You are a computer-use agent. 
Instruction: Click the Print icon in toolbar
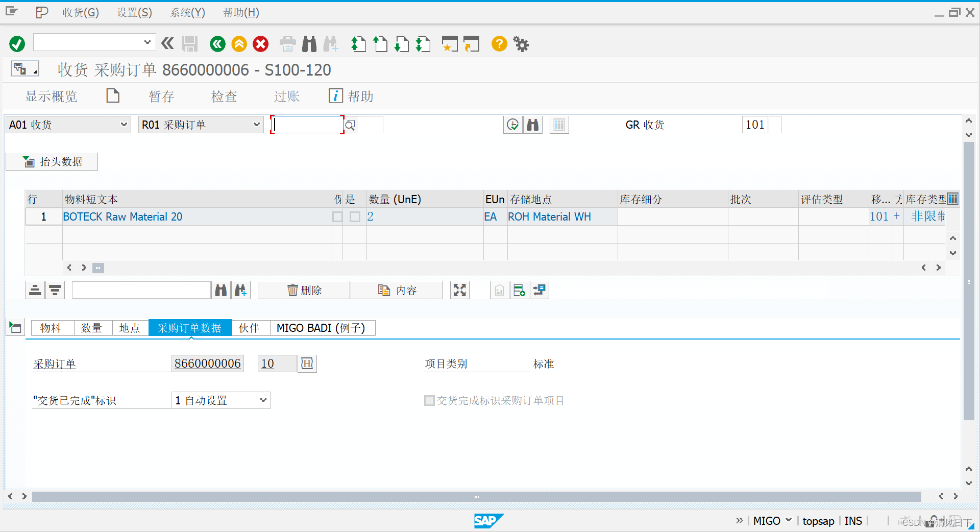point(288,44)
